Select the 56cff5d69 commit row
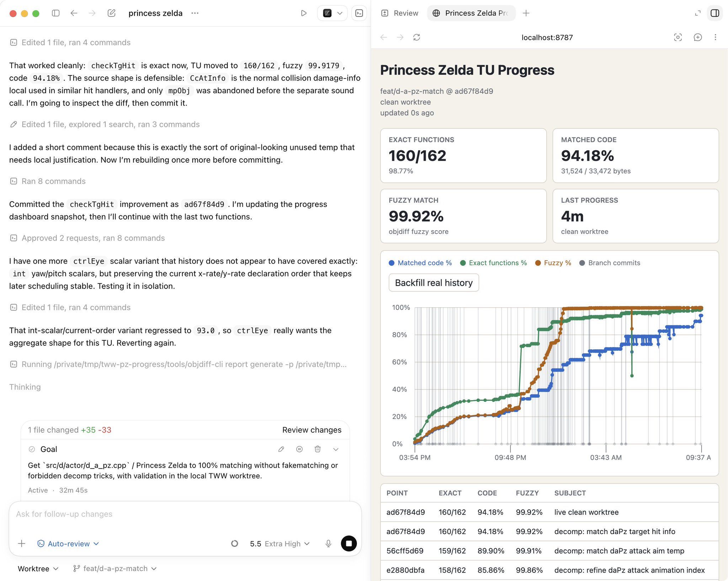Viewport: 728px width, 581px height. pyautogui.click(x=550, y=551)
